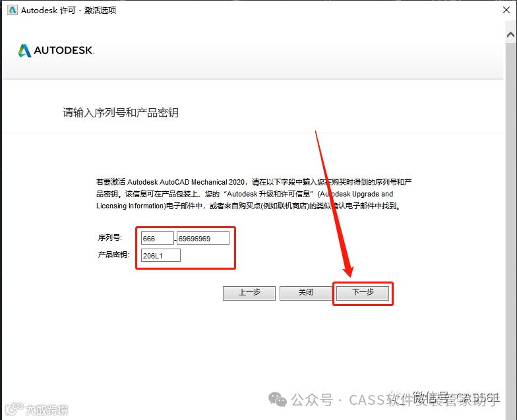Focus the serial number field 69696969
The image size is (517, 420).
pos(203,238)
